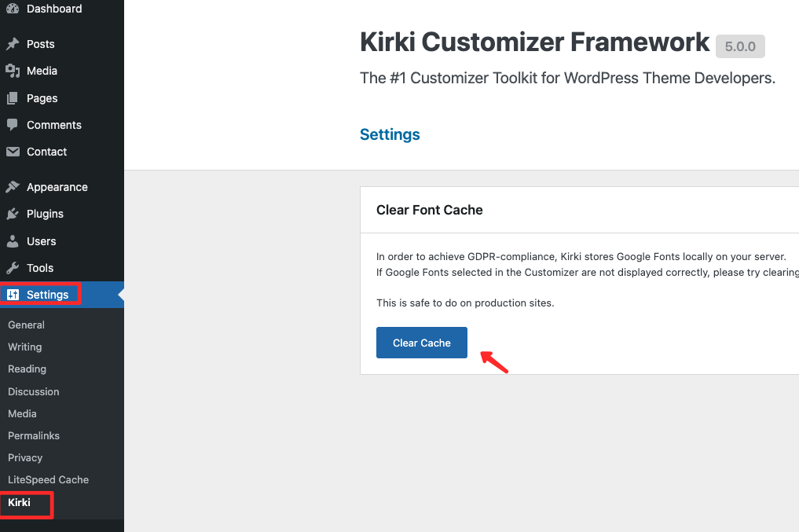Select the Settings tab heading
The height and width of the screenshot is (532, 799).
(x=390, y=134)
